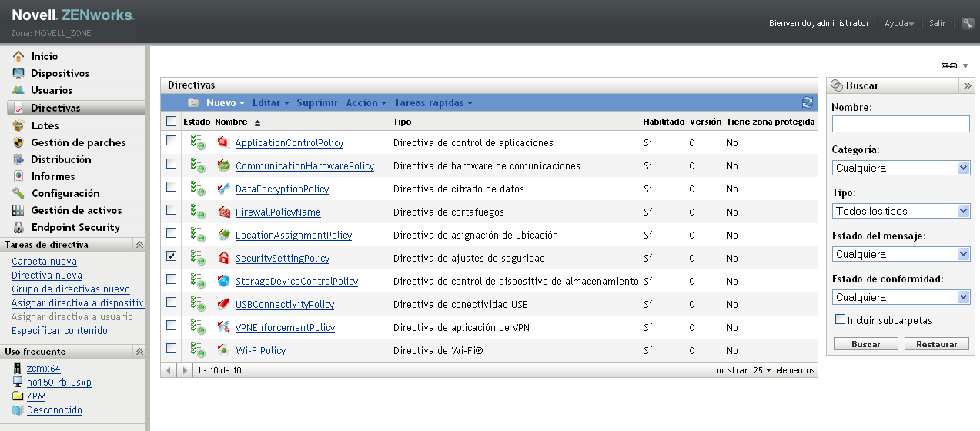Image resolution: width=980 pixels, height=431 pixels.
Task: Open the Tipo dropdown showing Todos los tipos
Action: 901,211
